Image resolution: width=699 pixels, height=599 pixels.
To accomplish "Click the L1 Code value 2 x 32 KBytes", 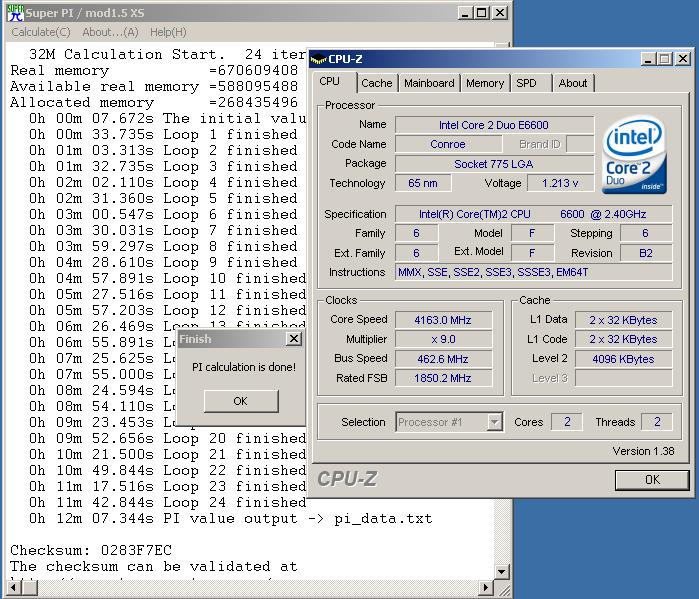I will (x=623, y=339).
